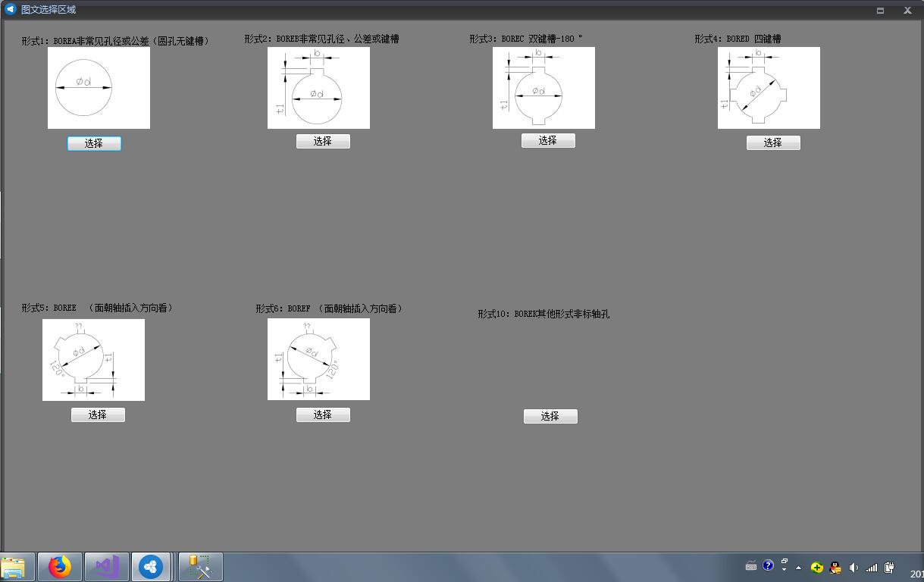Click 选择 button under 形式2 BOREB
This screenshot has height=582, width=924.
tap(323, 141)
